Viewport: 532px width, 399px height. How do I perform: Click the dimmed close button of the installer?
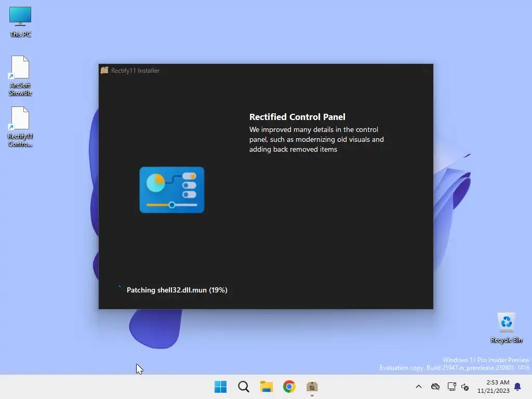pos(425,71)
